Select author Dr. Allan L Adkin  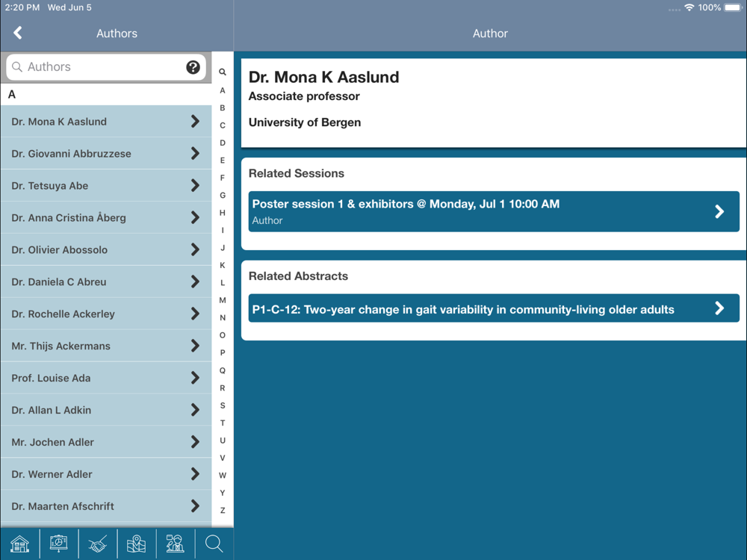[106, 410]
